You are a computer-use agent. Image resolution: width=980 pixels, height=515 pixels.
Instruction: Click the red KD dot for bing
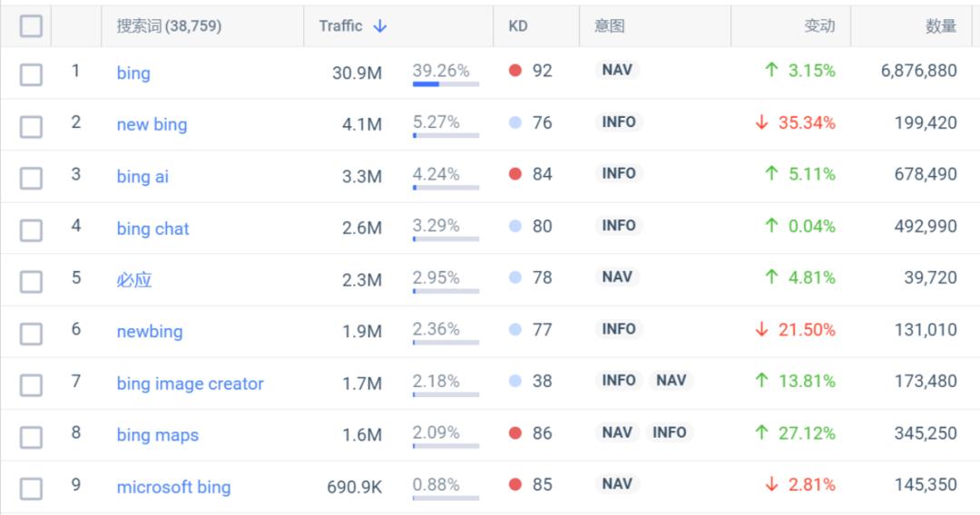point(515,71)
